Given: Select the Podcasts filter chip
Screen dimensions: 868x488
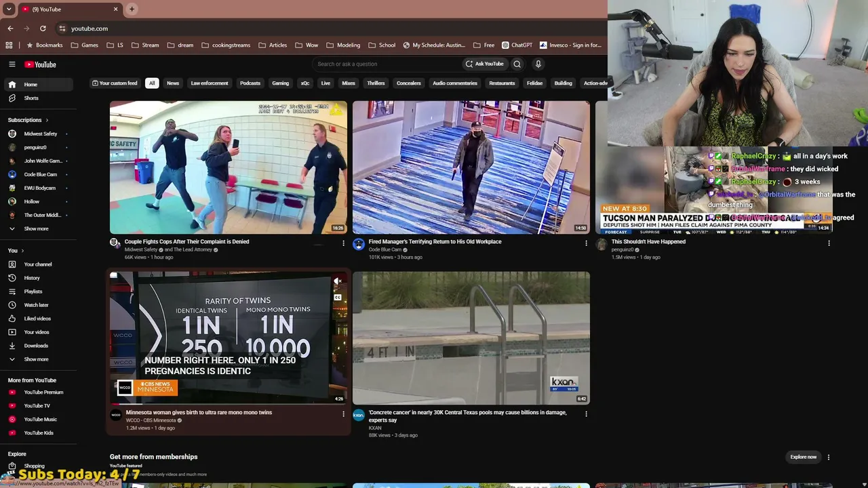Looking at the screenshot, I should point(250,83).
